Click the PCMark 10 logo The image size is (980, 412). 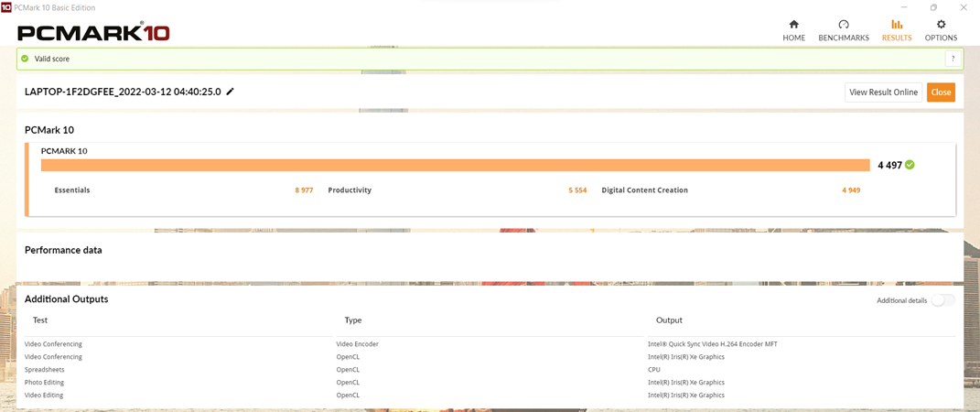[x=93, y=33]
